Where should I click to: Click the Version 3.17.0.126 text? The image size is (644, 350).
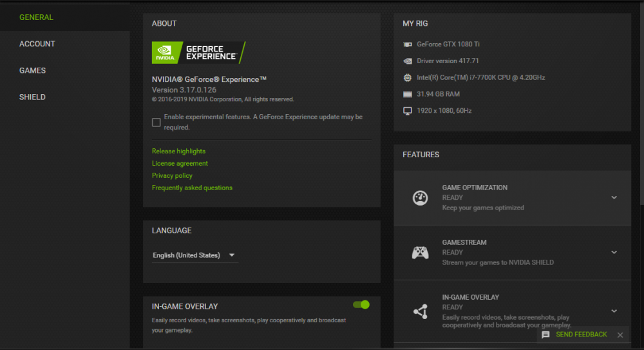[184, 90]
